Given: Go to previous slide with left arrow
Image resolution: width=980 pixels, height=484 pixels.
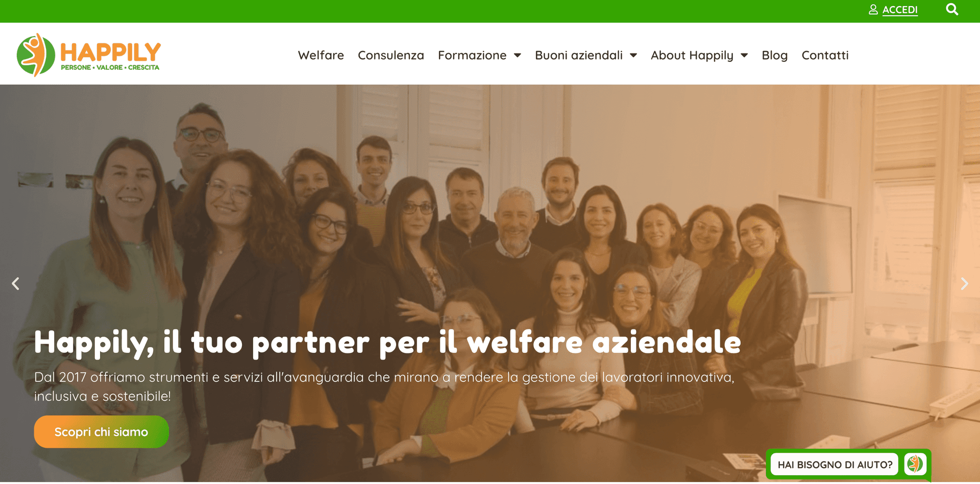Looking at the screenshot, I should coord(16,284).
